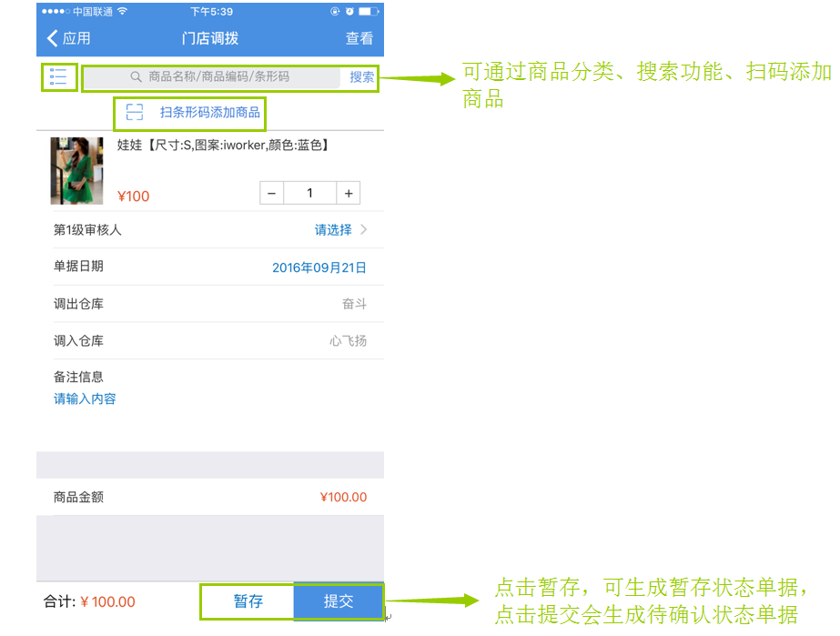
Task: Tap 扫条形码添加商品 link
Action: 209,113
